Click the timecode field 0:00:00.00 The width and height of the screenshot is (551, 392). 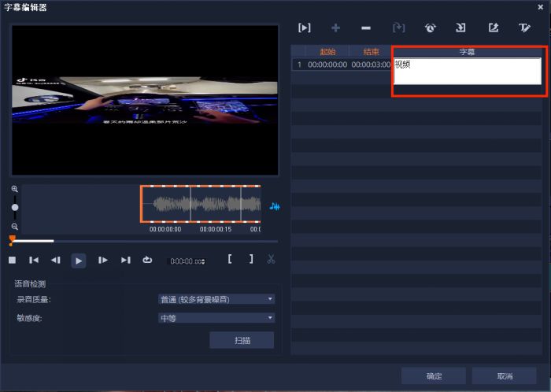point(186,261)
